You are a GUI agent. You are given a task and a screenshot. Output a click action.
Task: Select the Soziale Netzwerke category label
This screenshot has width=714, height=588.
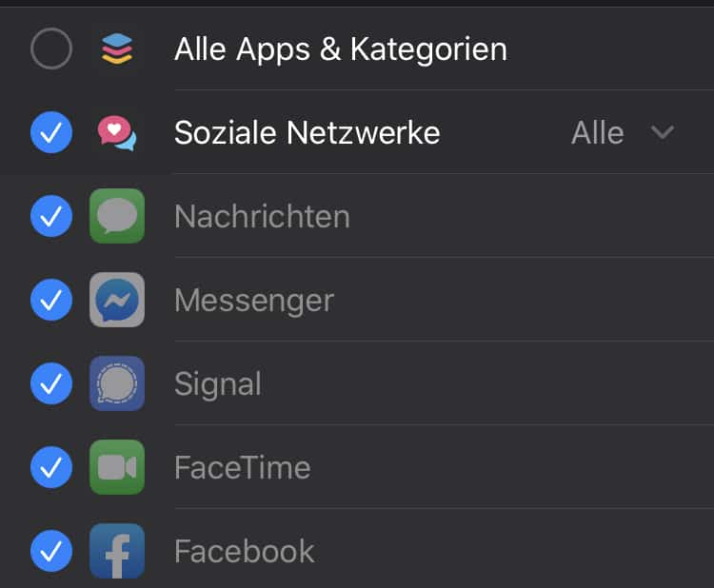[307, 133]
